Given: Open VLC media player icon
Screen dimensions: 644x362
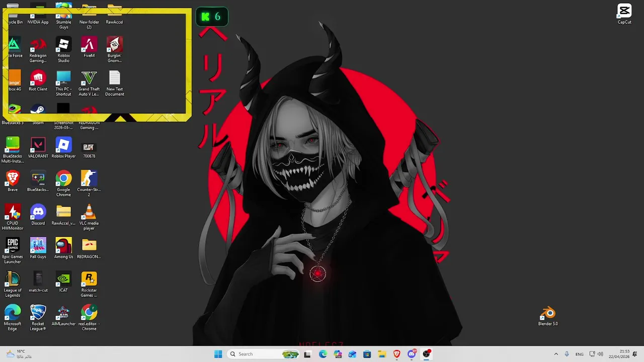Looking at the screenshot, I should coord(89,217).
